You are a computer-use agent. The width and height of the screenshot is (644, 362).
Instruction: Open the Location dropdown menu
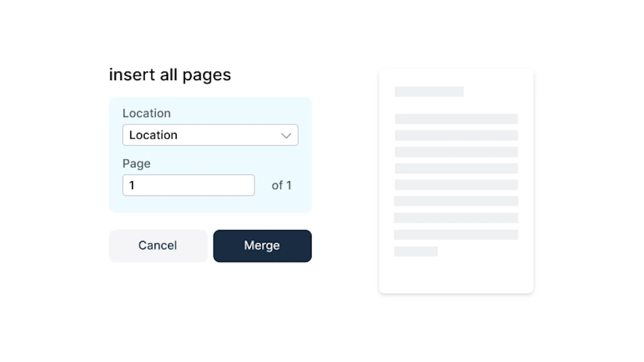click(x=210, y=135)
